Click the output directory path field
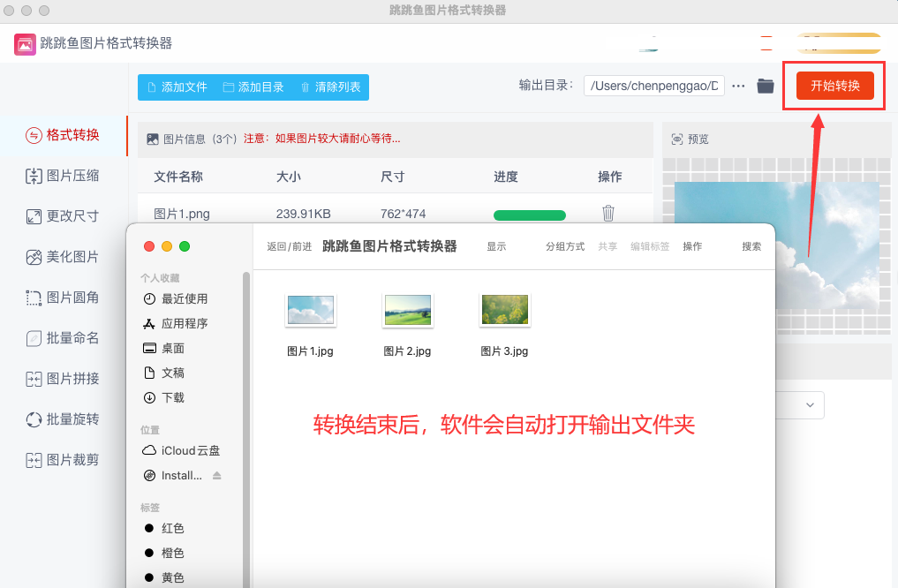Image resolution: width=898 pixels, height=588 pixels. (x=654, y=86)
